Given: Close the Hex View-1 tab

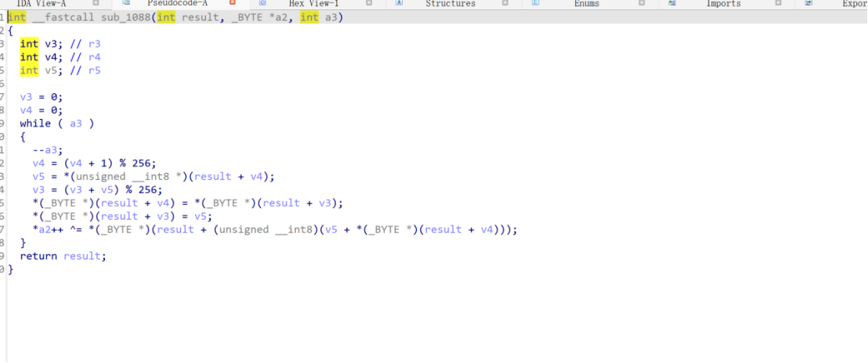Looking at the screenshot, I should click(x=369, y=3).
